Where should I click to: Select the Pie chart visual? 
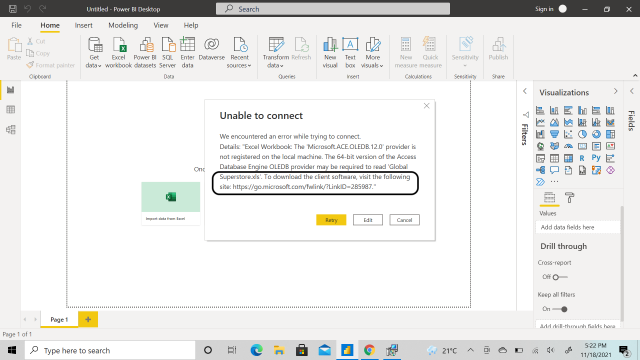point(582,134)
